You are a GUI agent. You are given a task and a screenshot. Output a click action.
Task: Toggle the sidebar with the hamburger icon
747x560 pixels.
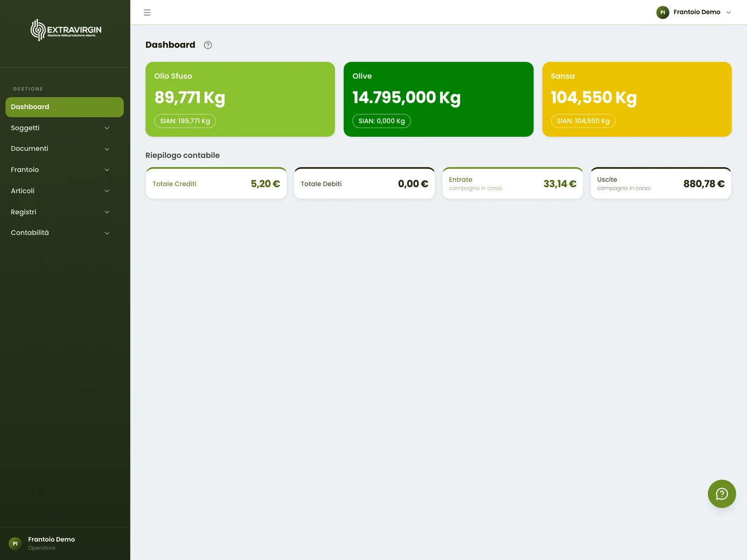click(x=147, y=12)
